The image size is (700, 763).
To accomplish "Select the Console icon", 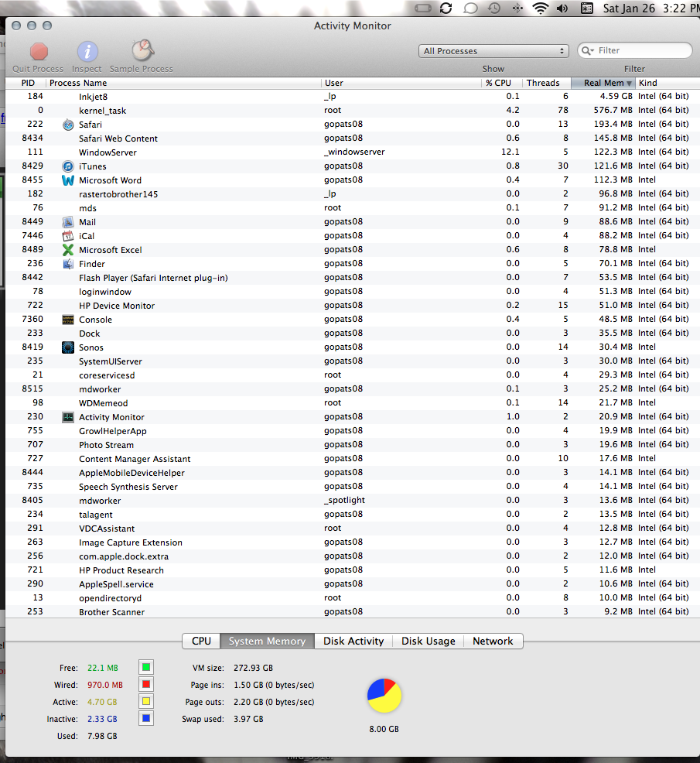I will click(68, 320).
